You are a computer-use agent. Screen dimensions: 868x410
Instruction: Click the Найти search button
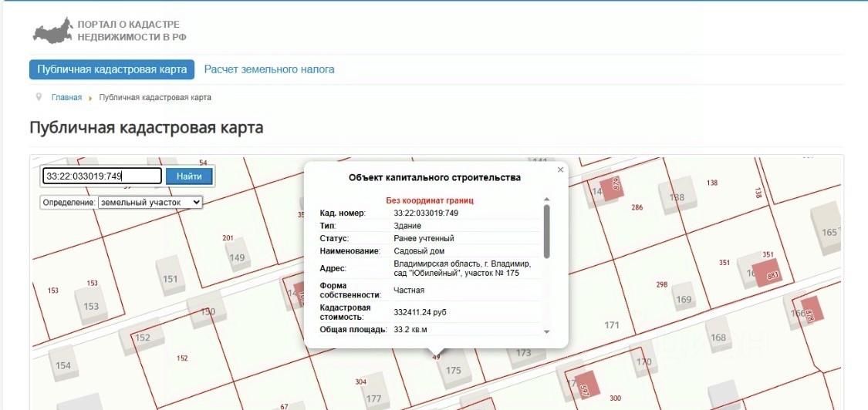[189, 176]
